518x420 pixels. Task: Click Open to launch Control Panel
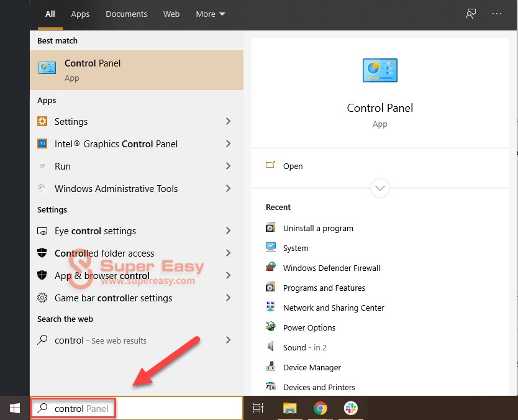293,166
